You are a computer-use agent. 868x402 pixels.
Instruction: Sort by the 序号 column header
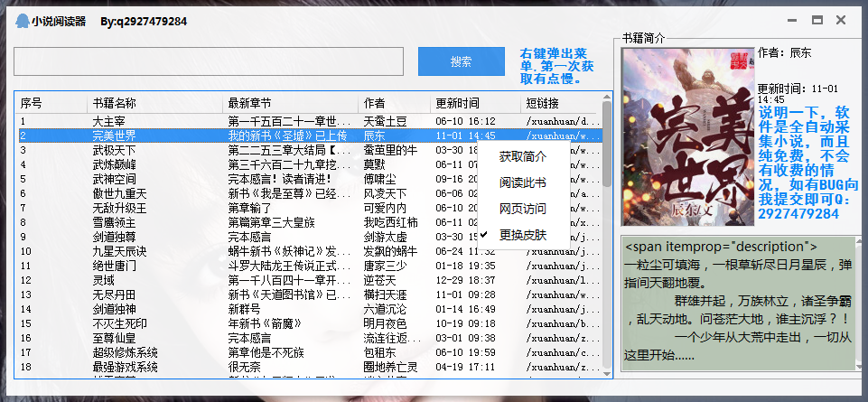51,103
